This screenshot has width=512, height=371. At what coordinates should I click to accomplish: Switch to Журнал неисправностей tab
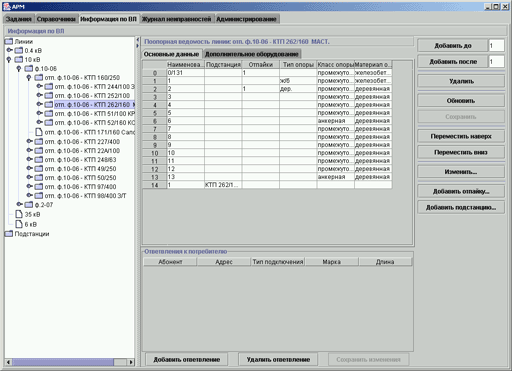[x=177, y=19]
